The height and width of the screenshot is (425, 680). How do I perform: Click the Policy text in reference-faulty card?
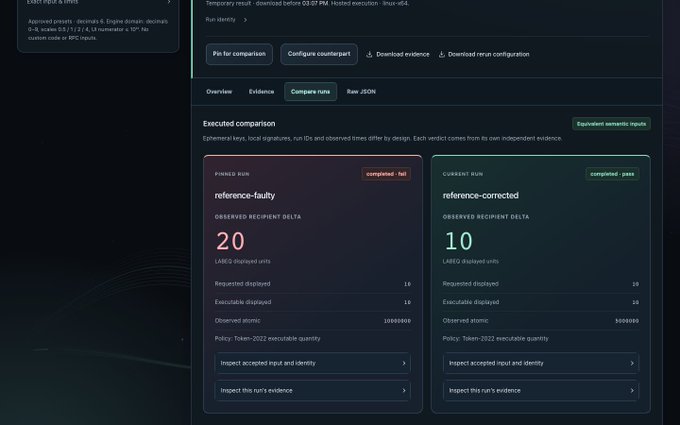click(268, 339)
